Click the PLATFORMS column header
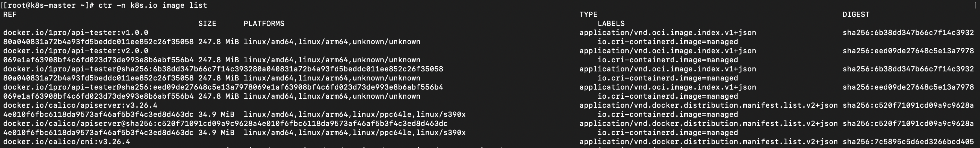 (264, 24)
